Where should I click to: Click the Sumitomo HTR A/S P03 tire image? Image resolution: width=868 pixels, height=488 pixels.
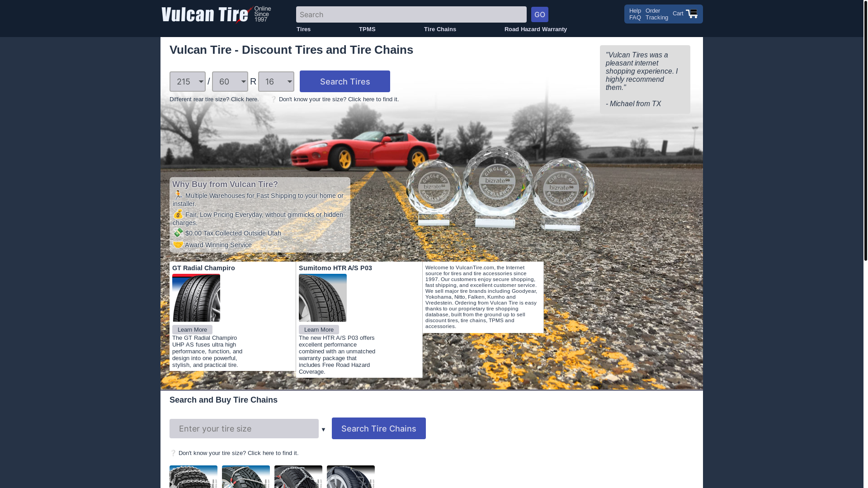pyautogui.click(x=323, y=298)
